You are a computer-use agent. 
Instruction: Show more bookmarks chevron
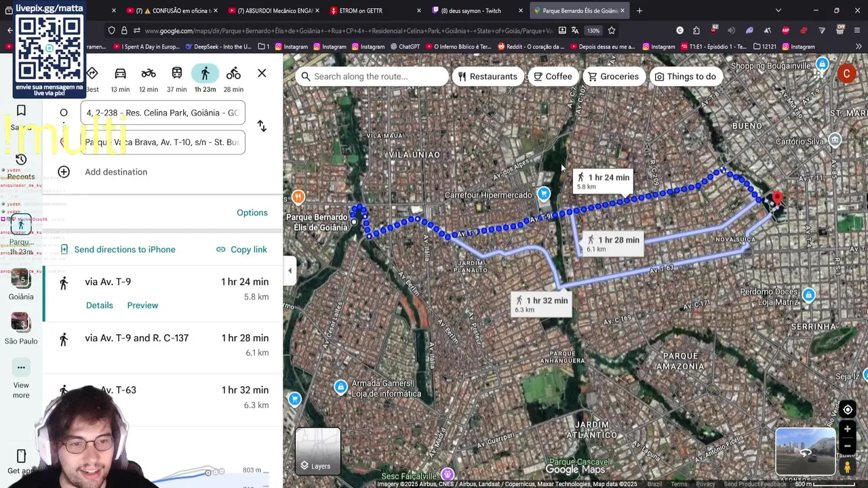pyautogui.click(x=859, y=47)
